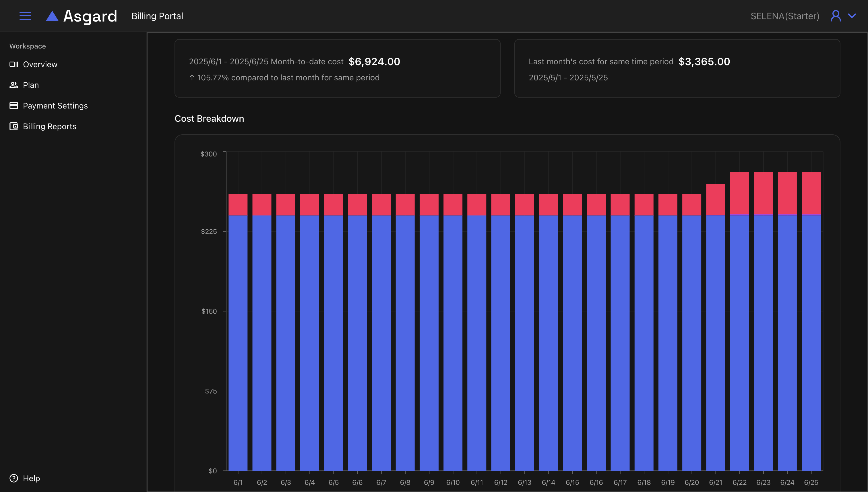Click the user profile avatar icon
This screenshot has height=492, width=868.
click(836, 16)
